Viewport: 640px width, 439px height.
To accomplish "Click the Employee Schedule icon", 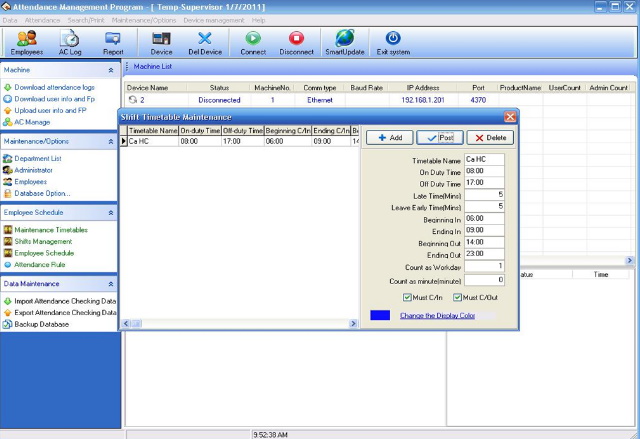I will coord(7,253).
